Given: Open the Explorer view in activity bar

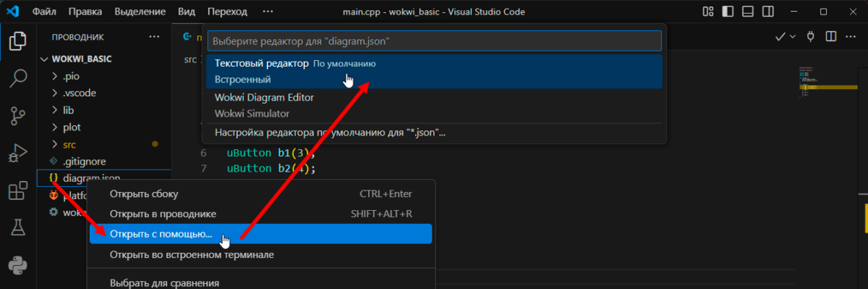Looking at the screenshot, I should [x=17, y=41].
